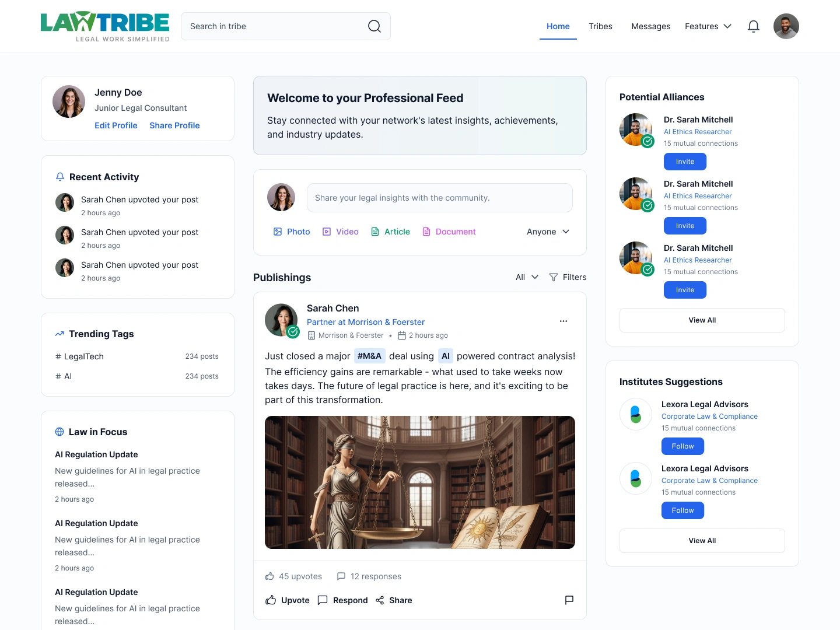Image resolution: width=840 pixels, height=630 pixels.
Task: Click the Morrison & Foerster building icon
Action: (x=311, y=335)
